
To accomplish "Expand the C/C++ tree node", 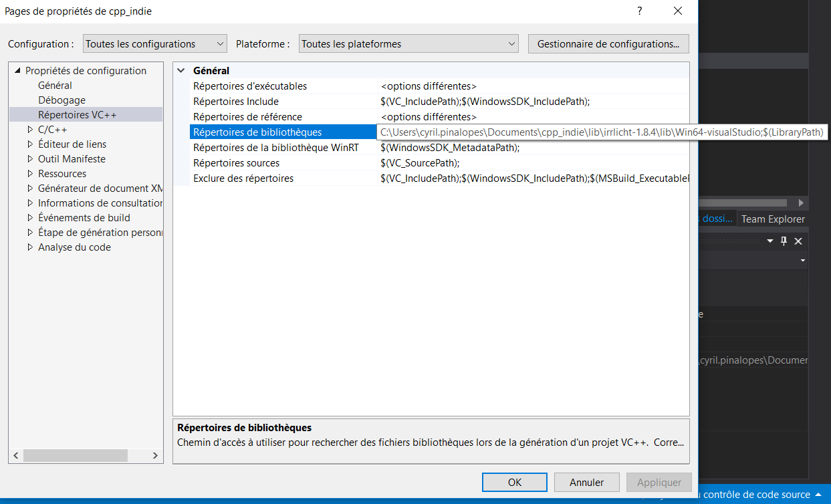I will pos(30,129).
